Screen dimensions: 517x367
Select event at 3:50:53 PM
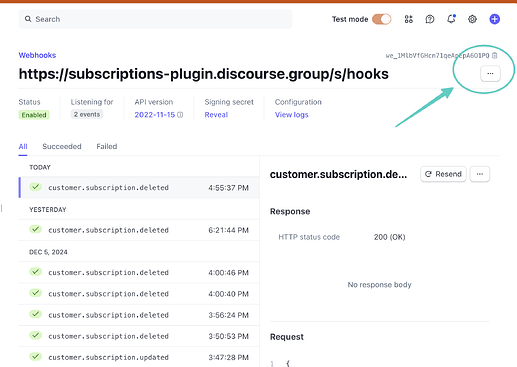coord(139,336)
